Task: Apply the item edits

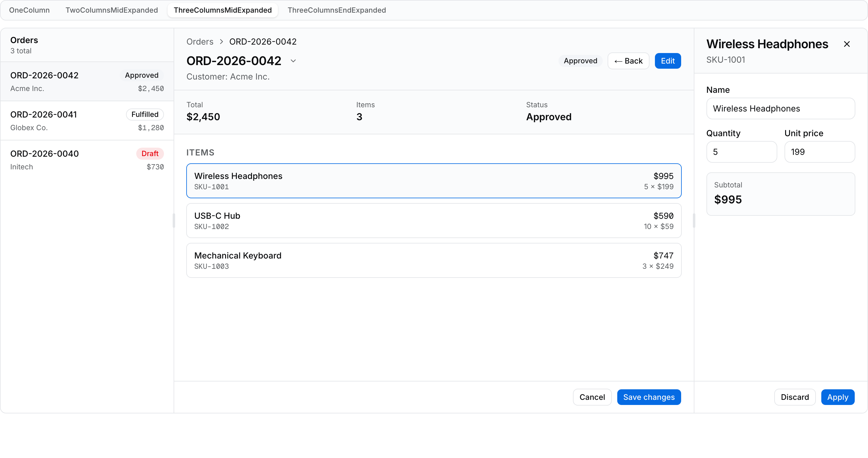Action: pos(837,397)
